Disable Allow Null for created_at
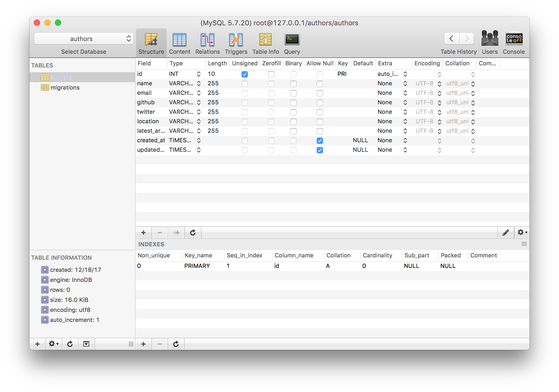The image size is (559, 392). 320,141
